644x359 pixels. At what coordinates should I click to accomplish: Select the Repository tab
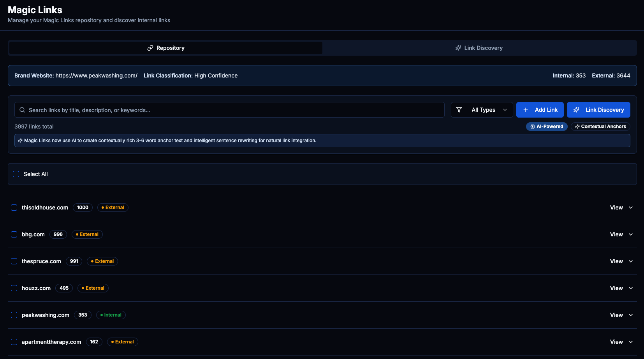point(165,48)
